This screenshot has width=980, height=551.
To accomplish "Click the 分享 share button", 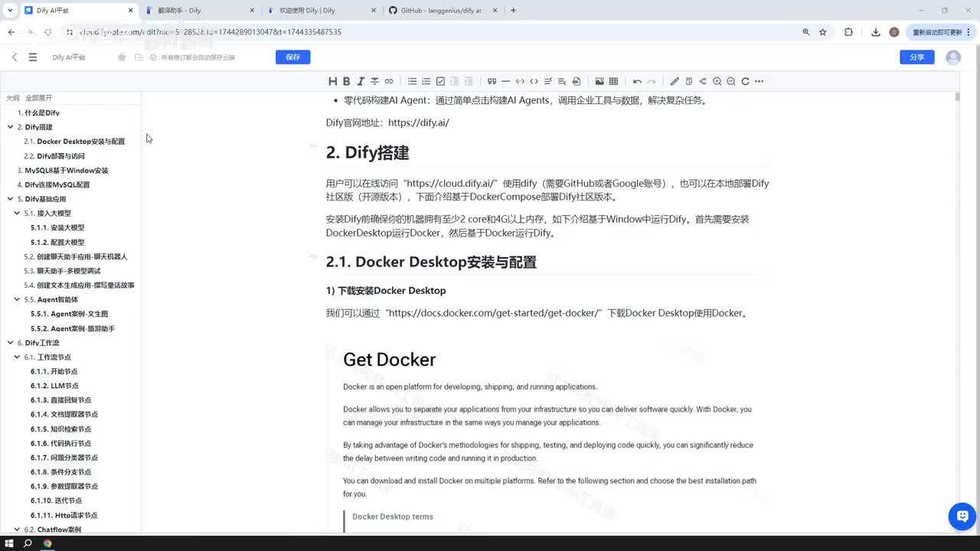I will [x=917, y=57].
